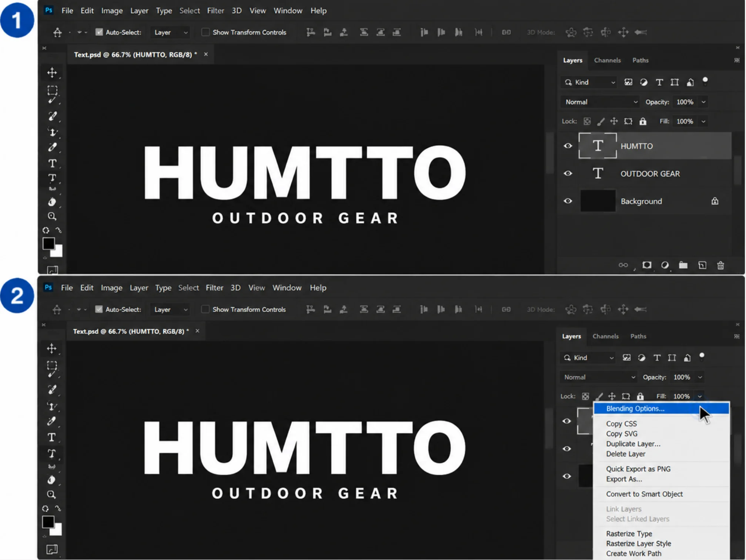Activate the Hand tool in top window
Image resolution: width=746 pixels, height=560 pixels.
(x=52, y=201)
